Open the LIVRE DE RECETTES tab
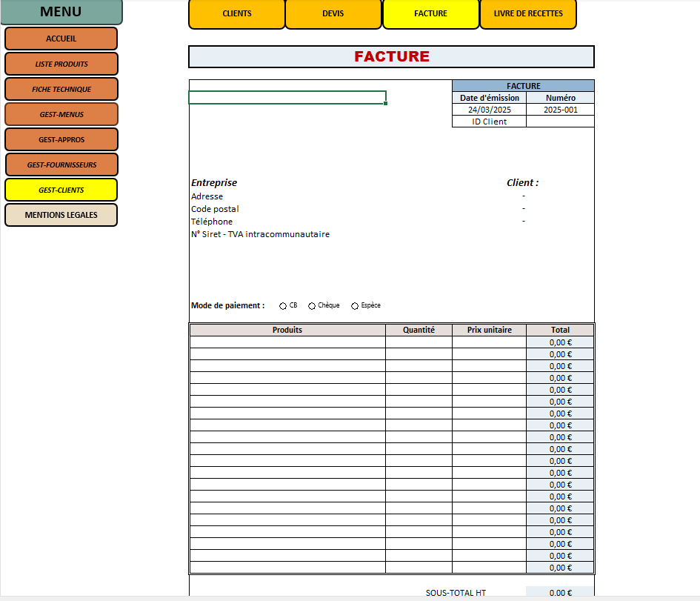700x601 pixels. (528, 14)
